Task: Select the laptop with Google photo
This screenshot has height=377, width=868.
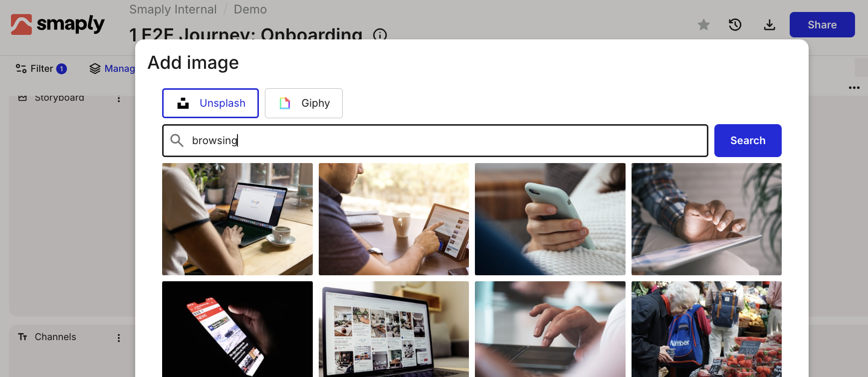Action: [237, 219]
